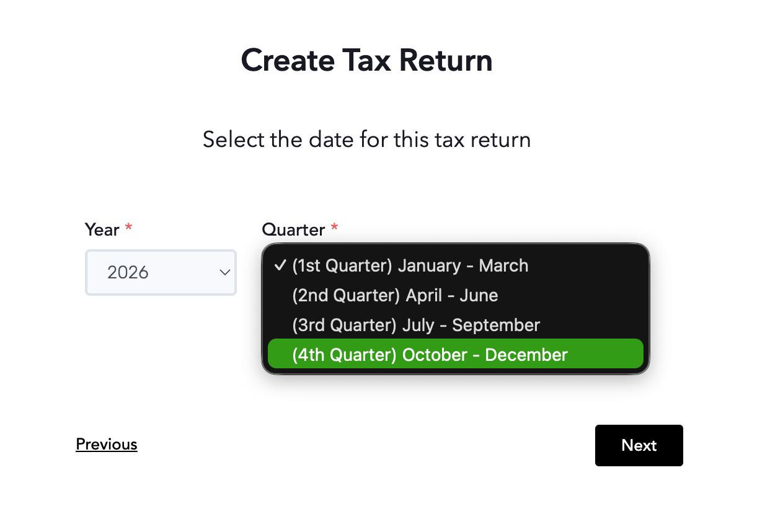
Task: Click the red asterisk next to Quarter
Action: point(334,228)
